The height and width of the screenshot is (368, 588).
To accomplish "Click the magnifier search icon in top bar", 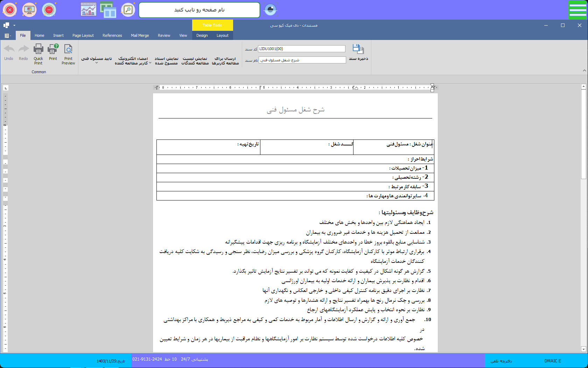I will coord(128,10).
